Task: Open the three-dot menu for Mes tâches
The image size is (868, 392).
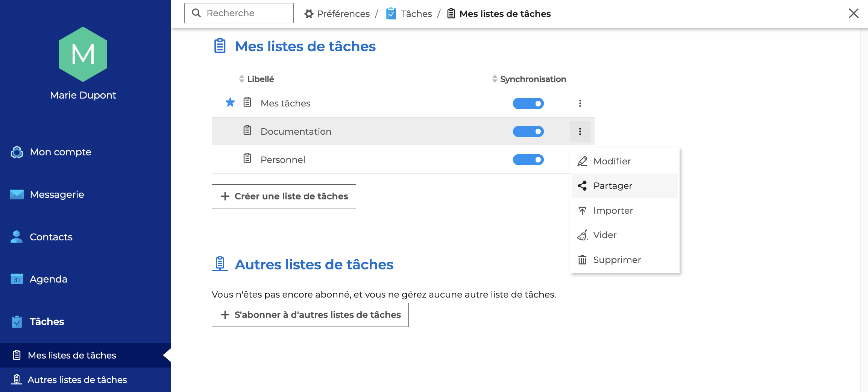Action: pos(580,103)
